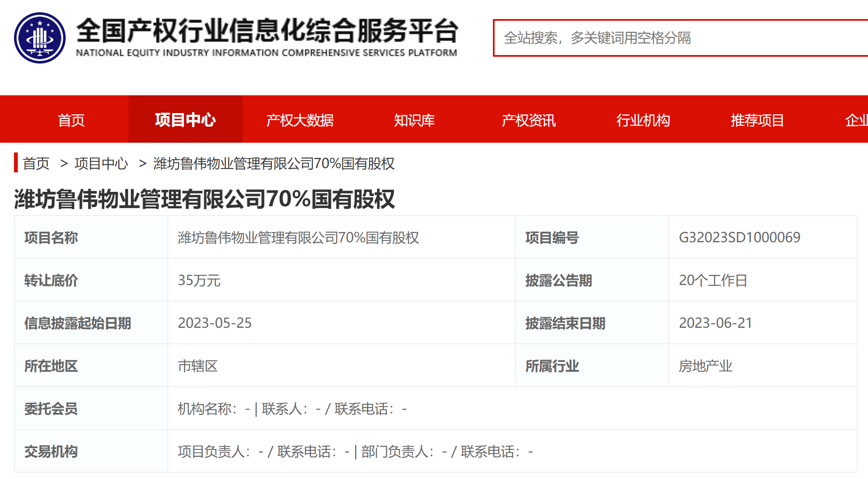868x479 pixels.
Task: Click the site-wide search input field
Action: 681,38
